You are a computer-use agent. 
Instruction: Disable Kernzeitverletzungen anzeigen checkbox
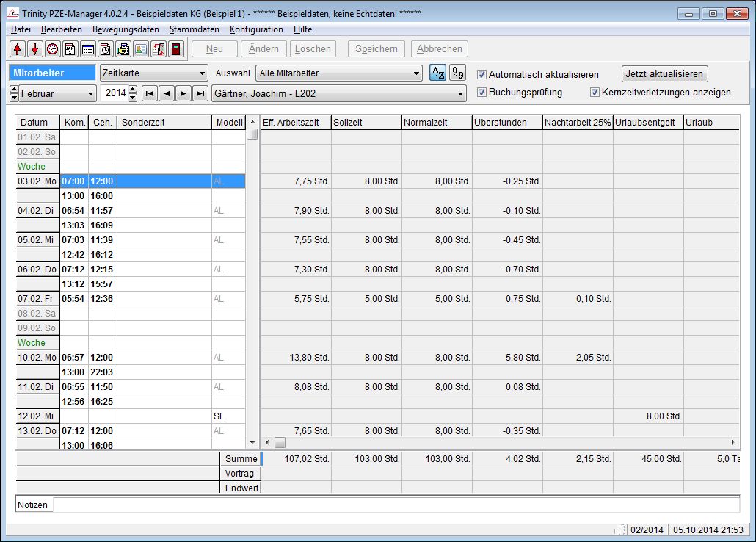pyautogui.click(x=595, y=93)
